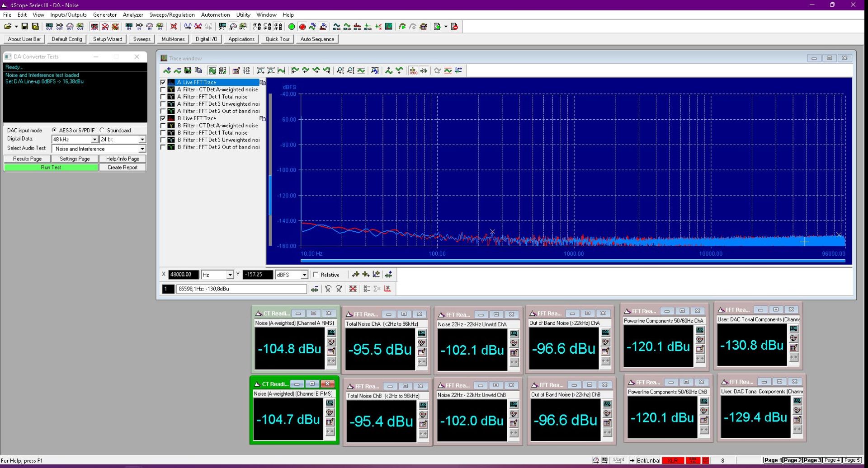Click the open folder icon in main toolbar
Image resolution: width=868 pixels, height=468 pixels.
click(x=8, y=27)
